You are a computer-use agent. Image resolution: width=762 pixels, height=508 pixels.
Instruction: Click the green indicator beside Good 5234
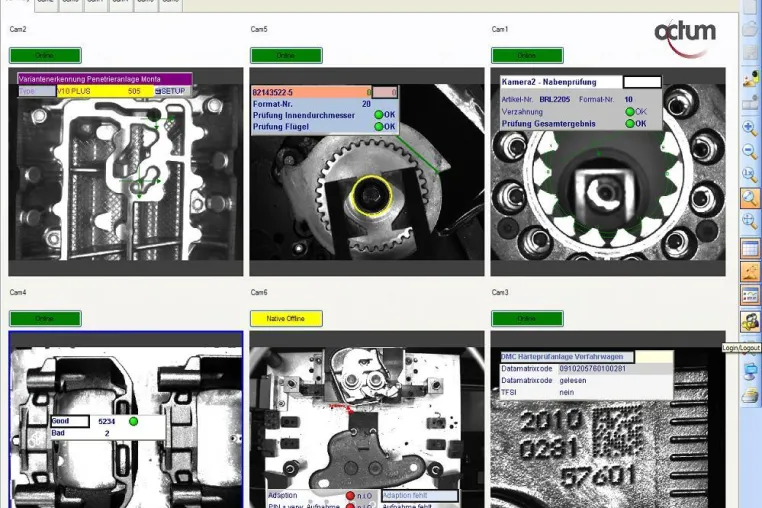pyautogui.click(x=133, y=421)
